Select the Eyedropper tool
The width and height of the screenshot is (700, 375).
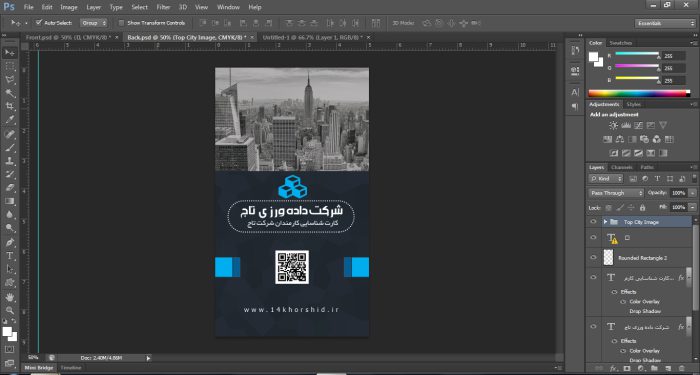[9, 120]
